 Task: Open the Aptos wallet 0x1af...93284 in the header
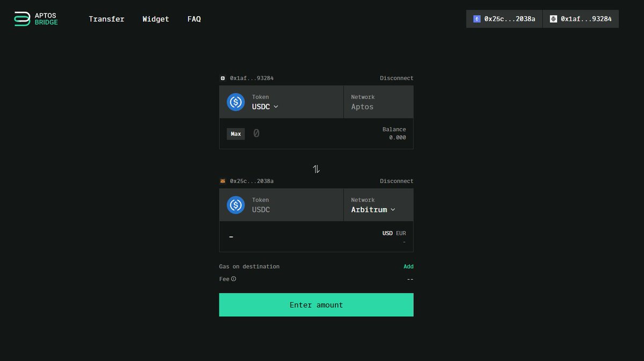coord(581,19)
